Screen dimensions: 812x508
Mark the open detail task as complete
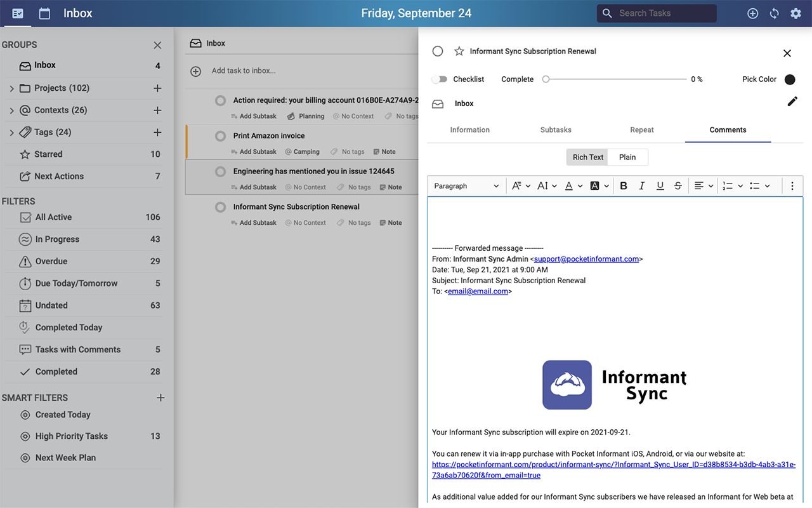point(438,51)
